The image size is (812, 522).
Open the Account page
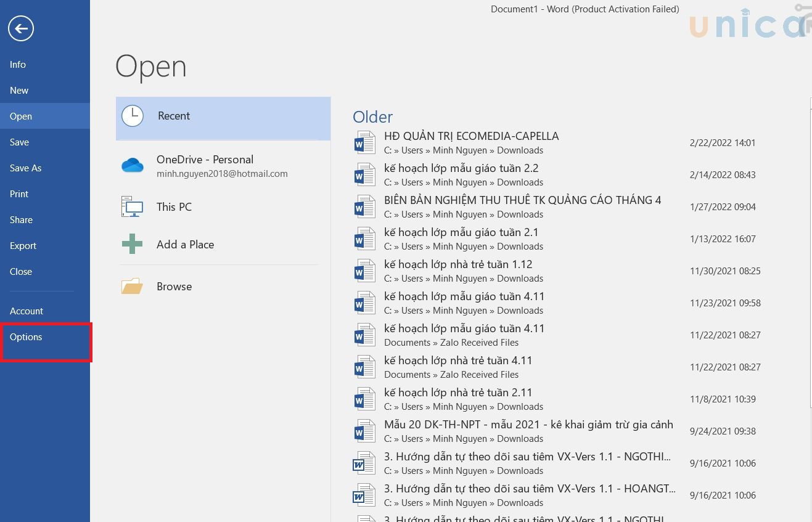[27, 311]
